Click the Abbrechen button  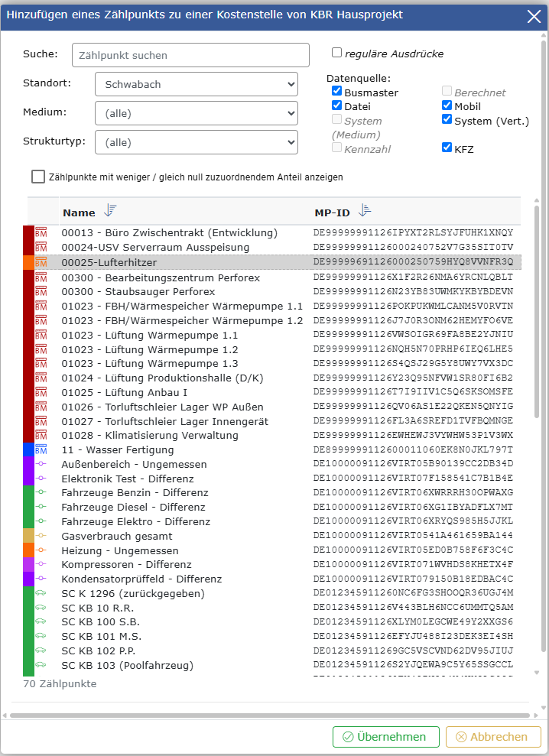(x=493, y=737)
